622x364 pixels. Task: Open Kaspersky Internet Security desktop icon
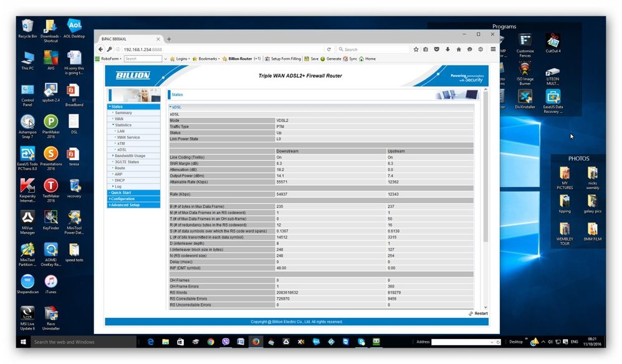pyautogui.click(x=27, y=190)
